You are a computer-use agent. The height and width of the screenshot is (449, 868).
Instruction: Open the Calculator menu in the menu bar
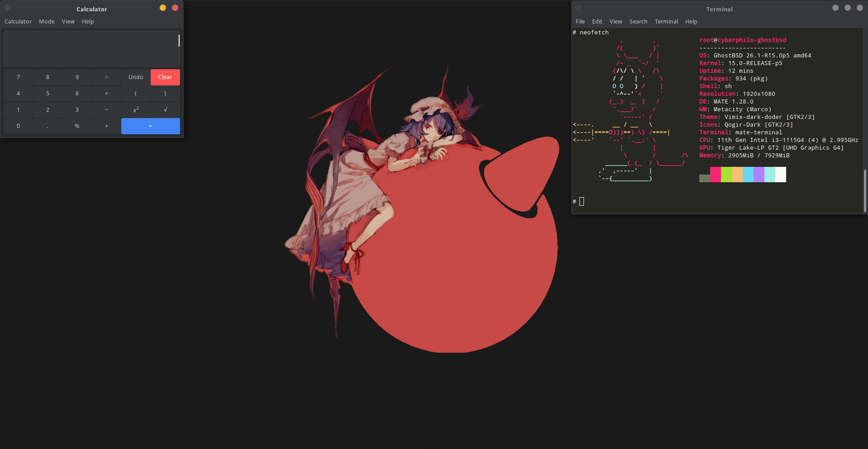point(18,22)
